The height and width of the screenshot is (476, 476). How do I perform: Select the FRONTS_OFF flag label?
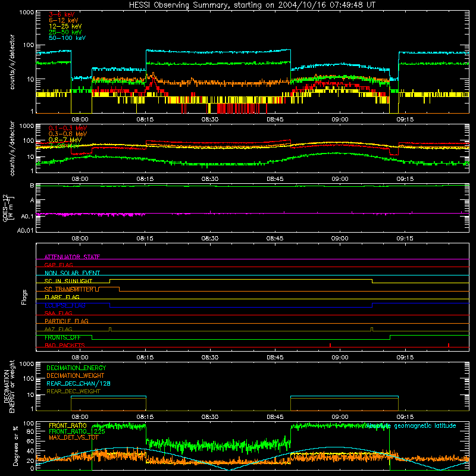[x=62, y=337]
